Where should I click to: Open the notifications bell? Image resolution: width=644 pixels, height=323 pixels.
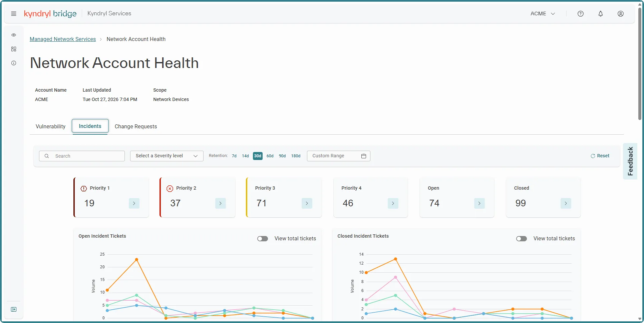[601, 14]
